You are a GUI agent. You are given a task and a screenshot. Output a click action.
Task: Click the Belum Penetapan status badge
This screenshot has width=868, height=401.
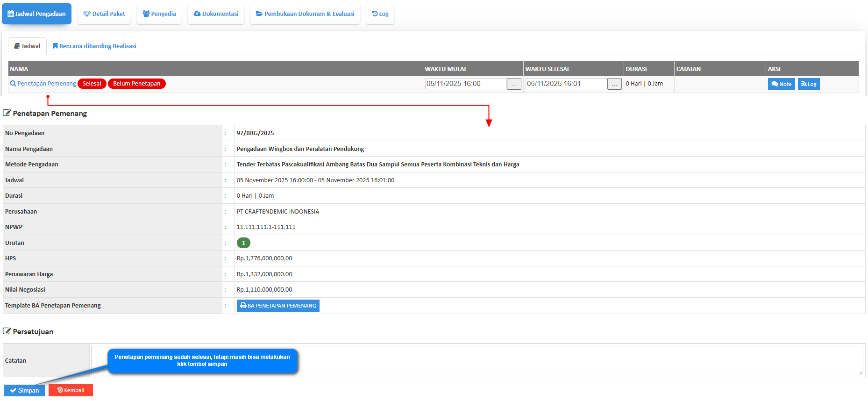click(136, 84)
